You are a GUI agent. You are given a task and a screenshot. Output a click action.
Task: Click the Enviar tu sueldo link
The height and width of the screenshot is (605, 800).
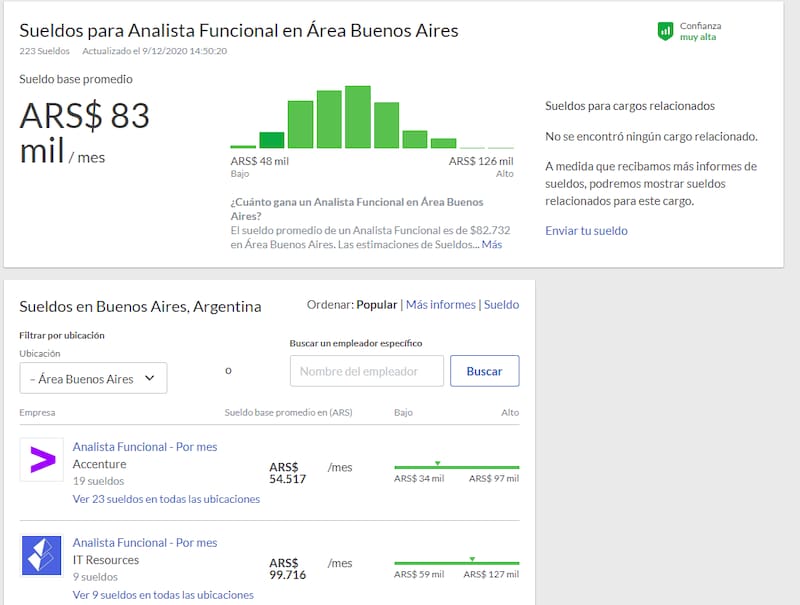pyautogui.click(x=586, y=231)
